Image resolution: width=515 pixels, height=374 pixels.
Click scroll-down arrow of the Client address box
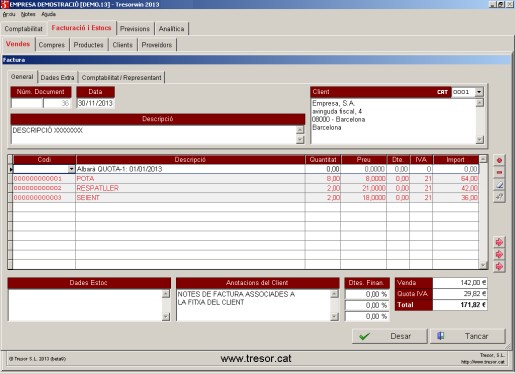coord(480,140)
